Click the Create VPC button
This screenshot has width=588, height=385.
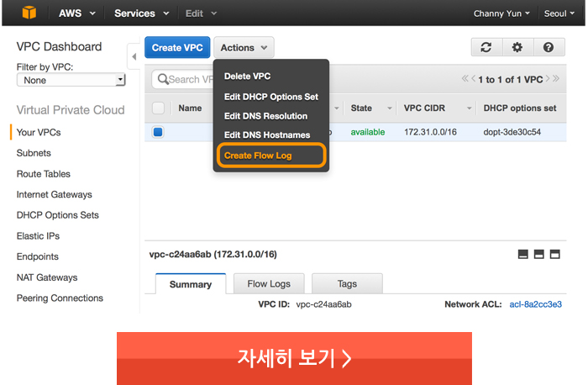point(177,48)
